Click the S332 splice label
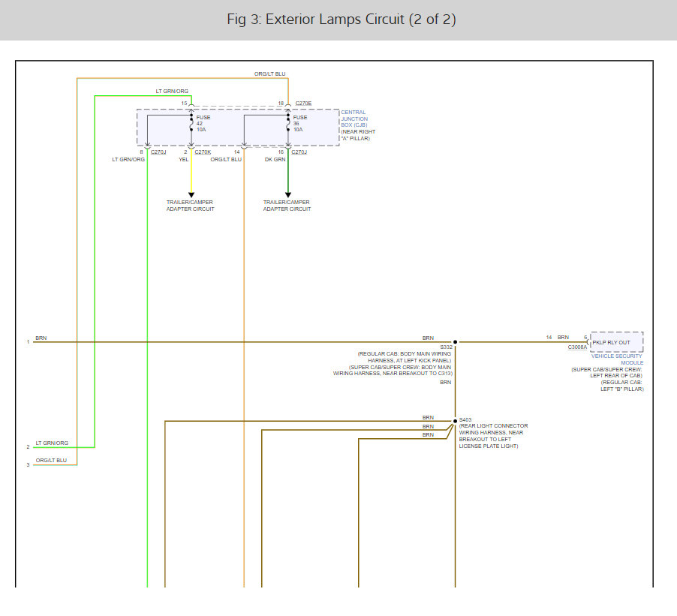The height and width of the screenshot is (616, 677). tap(446, 347)
